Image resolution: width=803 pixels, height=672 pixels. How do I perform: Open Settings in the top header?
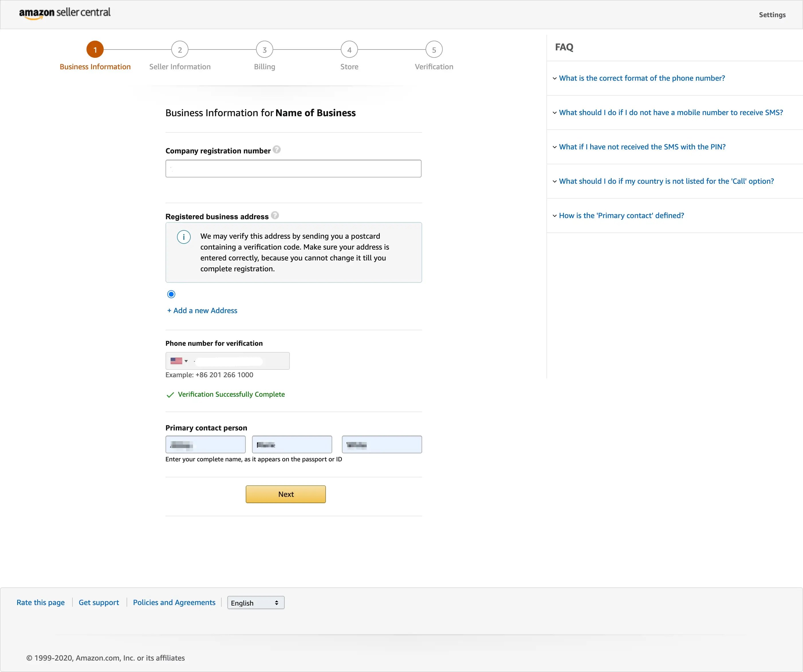click(x=772, y=15)
